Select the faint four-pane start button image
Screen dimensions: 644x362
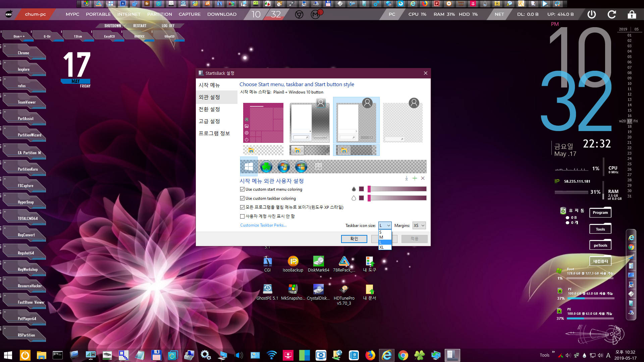pos(318,167)
